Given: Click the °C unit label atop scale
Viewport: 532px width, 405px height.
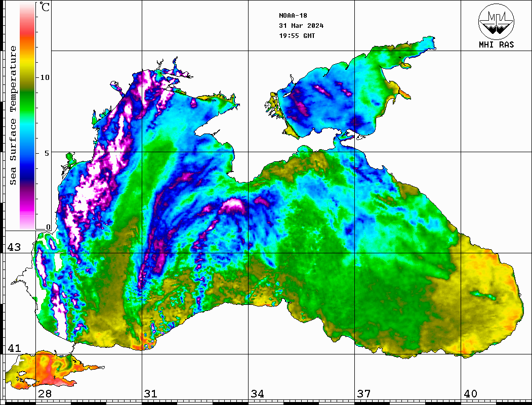Looking at the screenshot, I should click(x=45, y=7).
